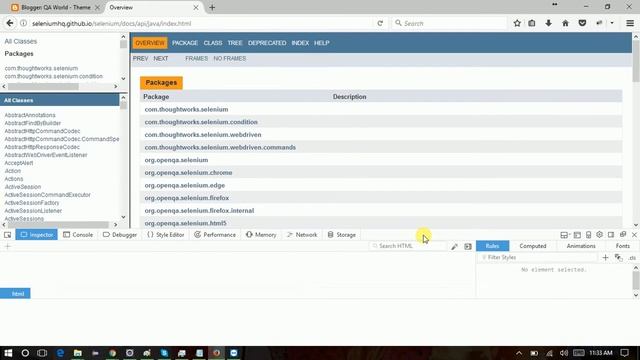Open DevTools in separate window icon
The width and height of the screenshot is (640, 360).
[623, 234]
